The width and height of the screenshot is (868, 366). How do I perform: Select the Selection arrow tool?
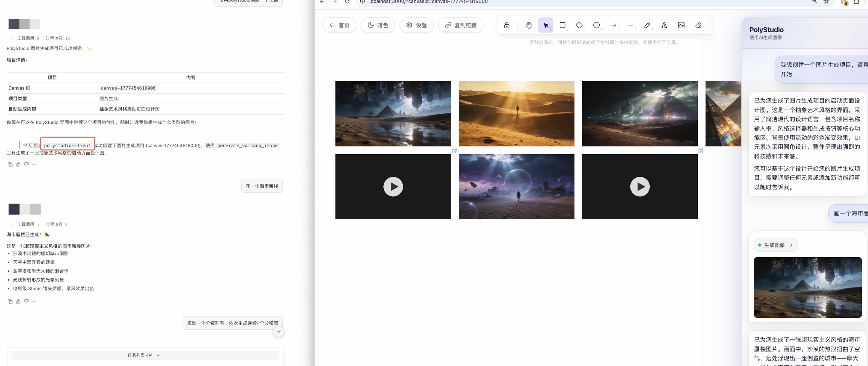(546, 25)
